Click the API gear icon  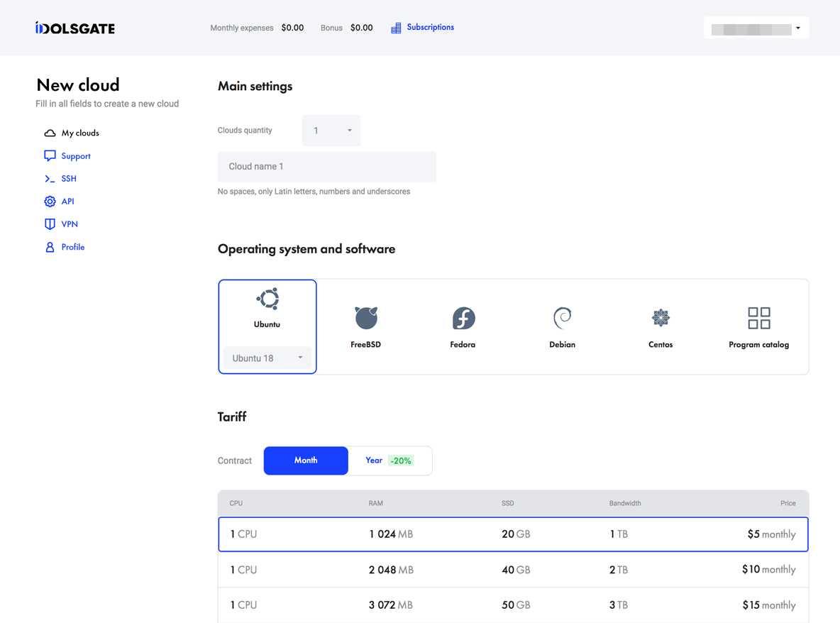(x=50, y=202)
